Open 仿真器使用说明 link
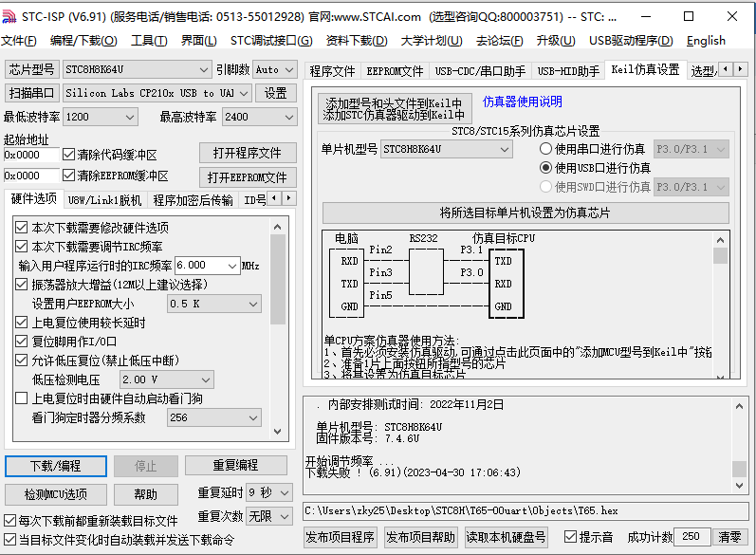 tap(522, 102)
